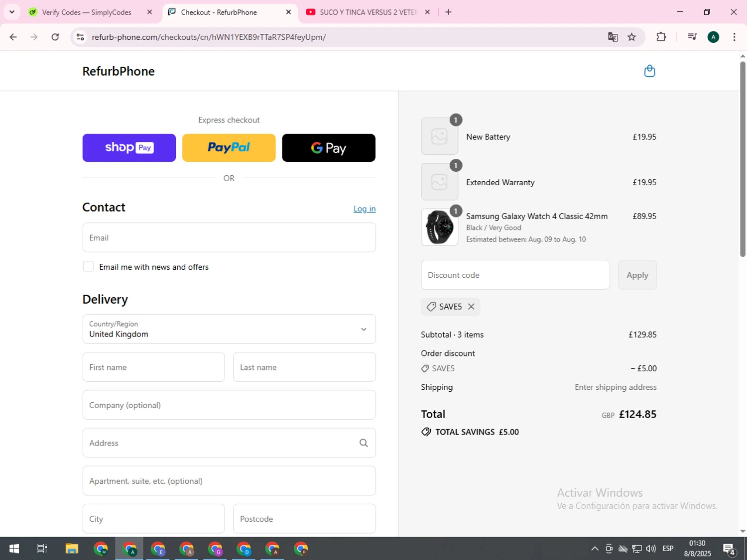Viewport: 747px width, 560px height.
Task: Click the New Battery product thumbnail
Action: (x=440, y=136)
